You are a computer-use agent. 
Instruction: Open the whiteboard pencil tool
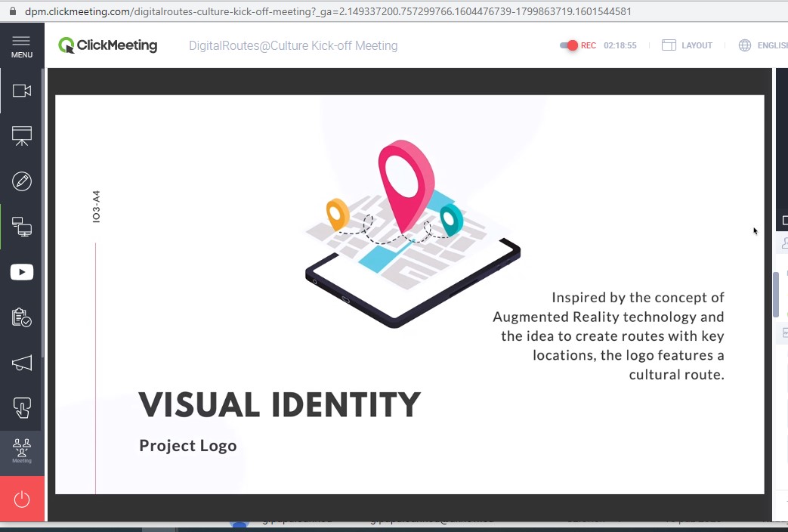click(x=22, y=181)
